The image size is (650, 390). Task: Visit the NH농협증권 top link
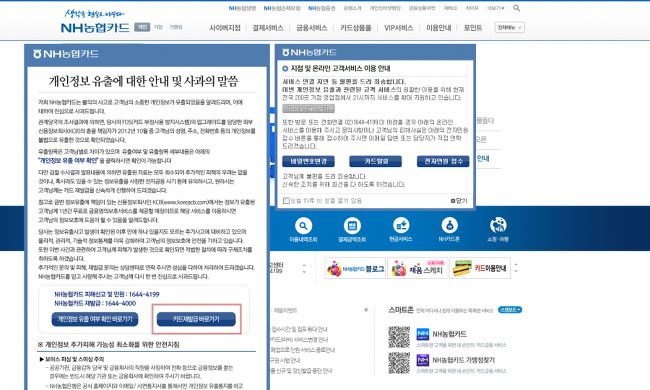tap(322, 8)
